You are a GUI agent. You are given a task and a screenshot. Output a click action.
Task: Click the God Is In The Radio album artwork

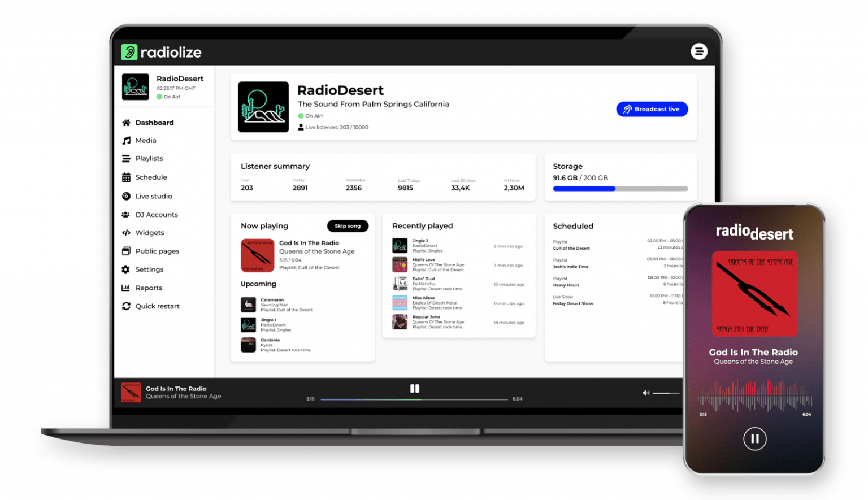point(258,255)
